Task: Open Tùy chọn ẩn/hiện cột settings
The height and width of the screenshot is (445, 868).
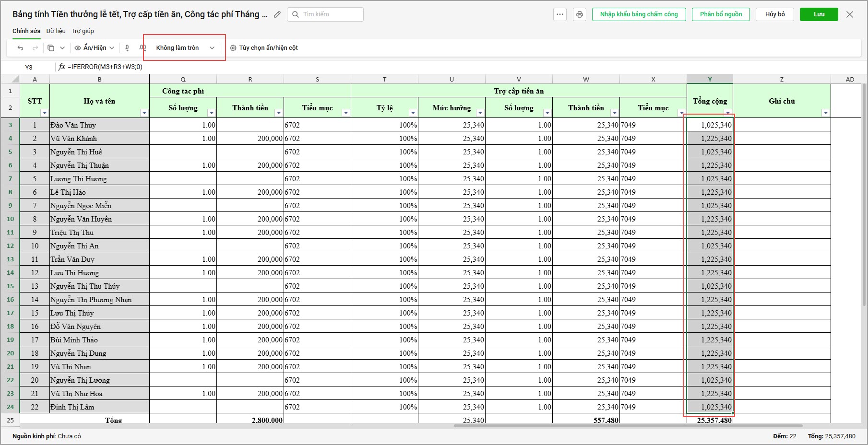Action: [264, 48]
